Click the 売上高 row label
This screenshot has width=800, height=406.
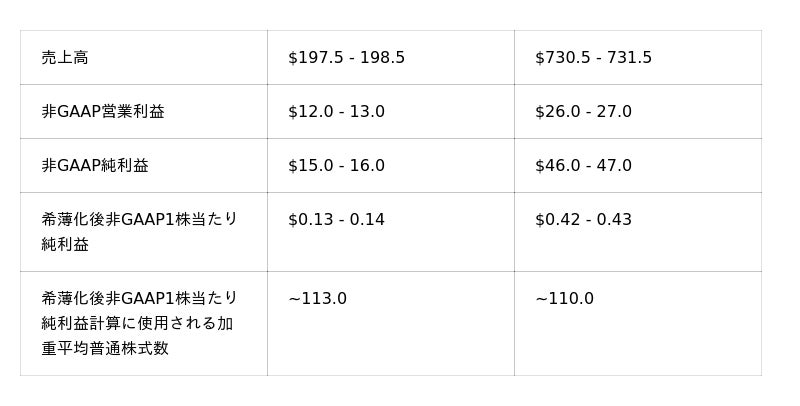(x=65, y=58)
